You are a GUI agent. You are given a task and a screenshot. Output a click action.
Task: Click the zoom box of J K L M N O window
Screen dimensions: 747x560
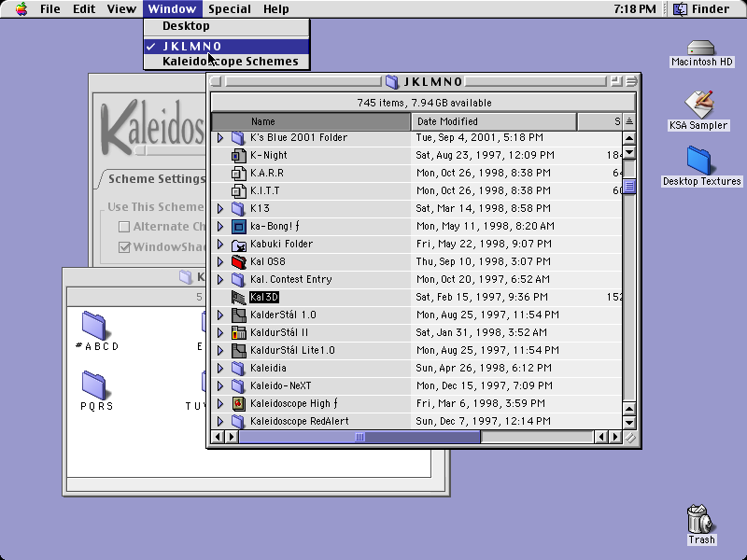(616, 81)
